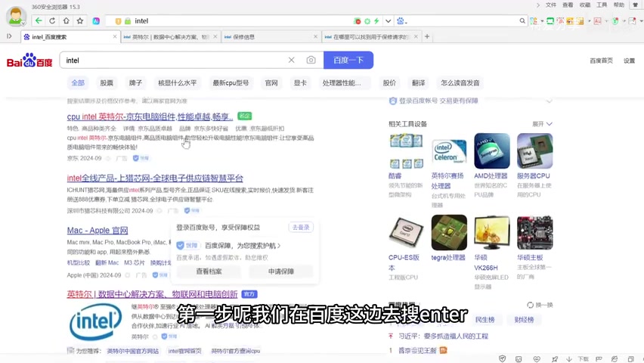
Task: Click the Baidu paw icon in browser search box
Action: tap(401, 21)
